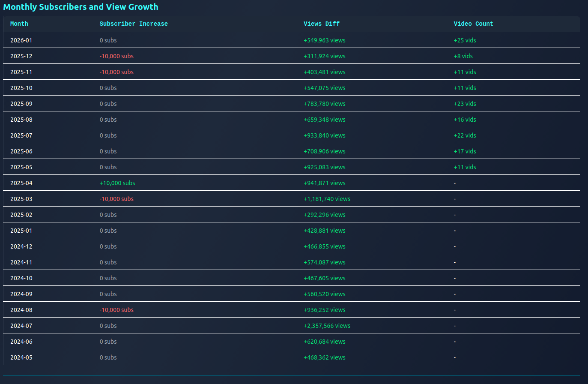Click the +1,181,740 views value
Viewport: 588px width, 384px height.
pyautogui.click(x=327, y=199)
